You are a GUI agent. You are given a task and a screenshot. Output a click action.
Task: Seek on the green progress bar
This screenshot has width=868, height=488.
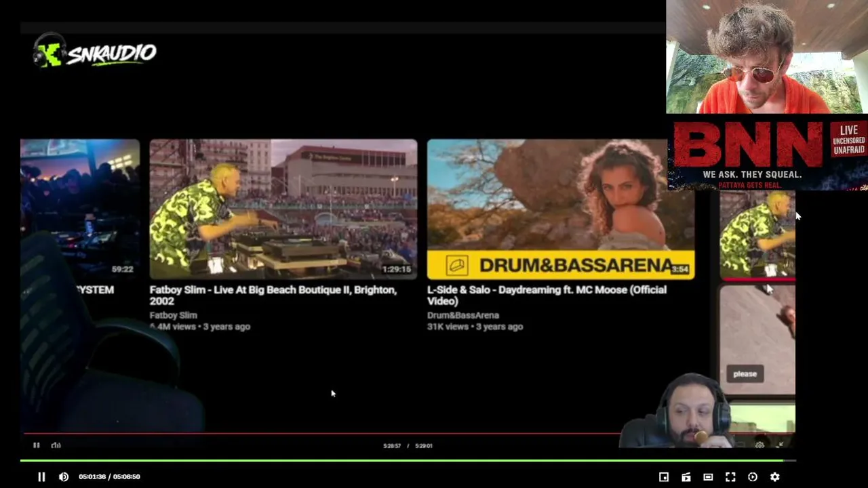[408, 461]
